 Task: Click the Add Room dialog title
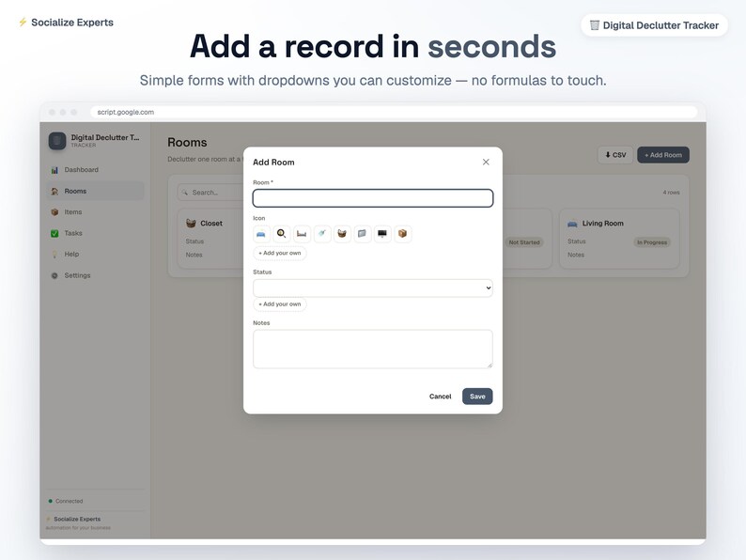(x=273, y=163)
